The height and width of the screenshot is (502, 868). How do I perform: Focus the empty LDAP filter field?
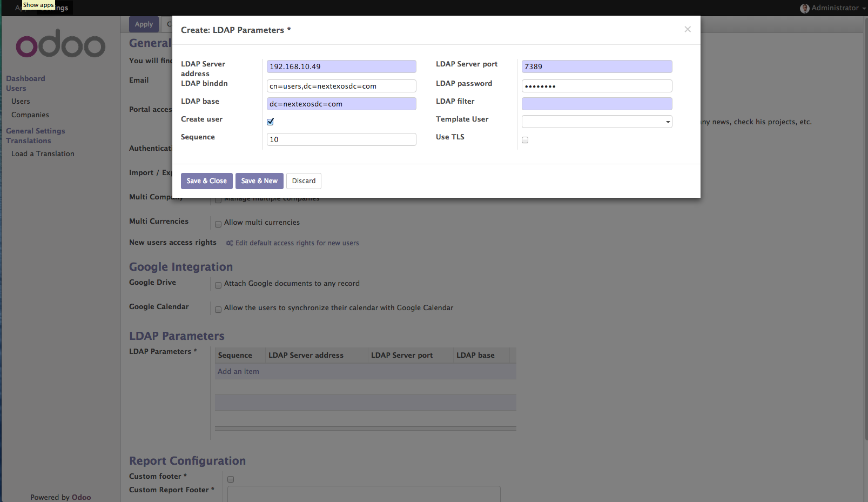pyautogui.click(x=597, y=104)
